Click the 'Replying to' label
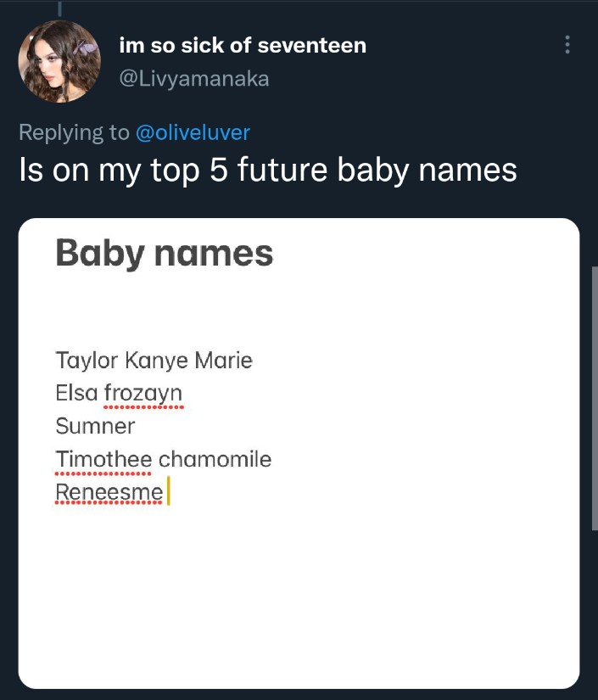 (74, 132)
